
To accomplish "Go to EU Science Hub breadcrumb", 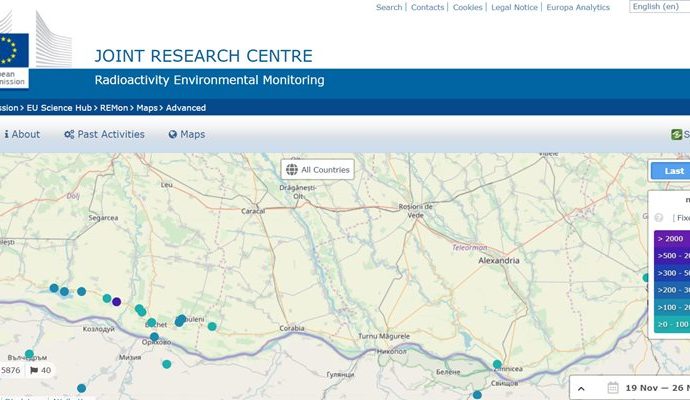I will (59, 108).
